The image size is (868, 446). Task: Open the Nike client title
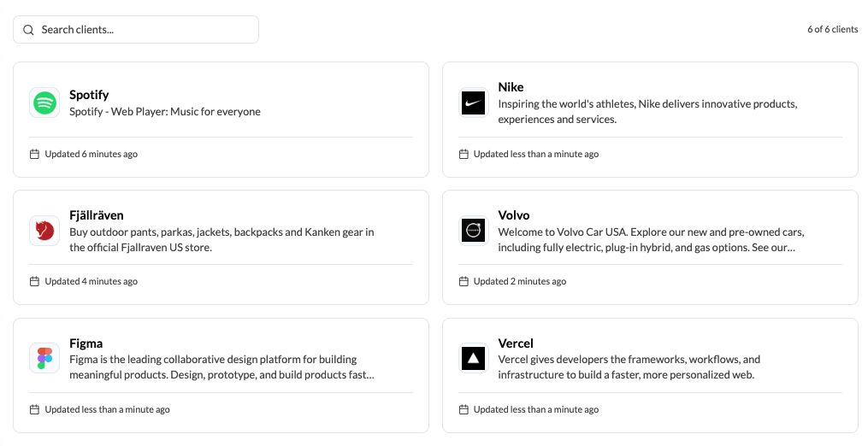click(x=511, y=87)
